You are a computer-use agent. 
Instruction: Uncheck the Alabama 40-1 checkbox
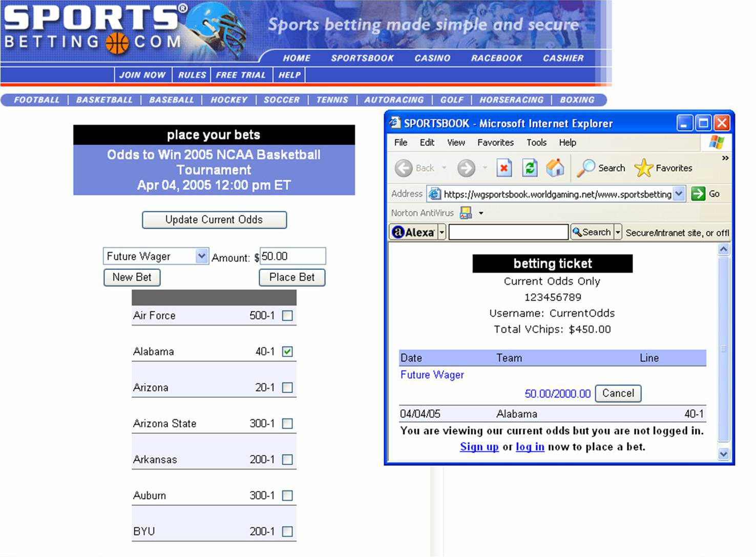[288, 352]
